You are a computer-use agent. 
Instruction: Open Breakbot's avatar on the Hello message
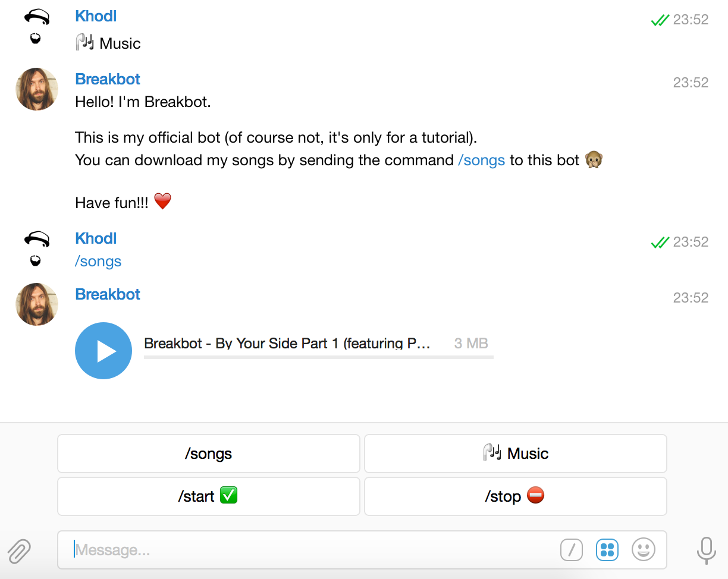[37, 89]
